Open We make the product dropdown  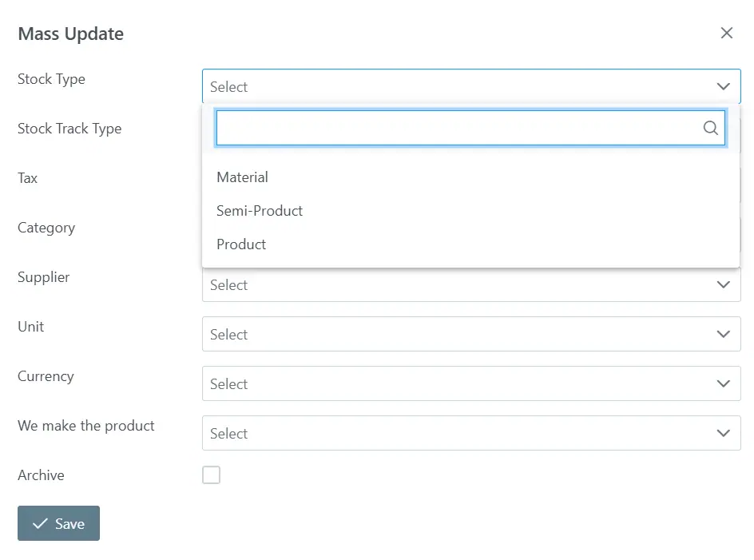coord(471,433)
